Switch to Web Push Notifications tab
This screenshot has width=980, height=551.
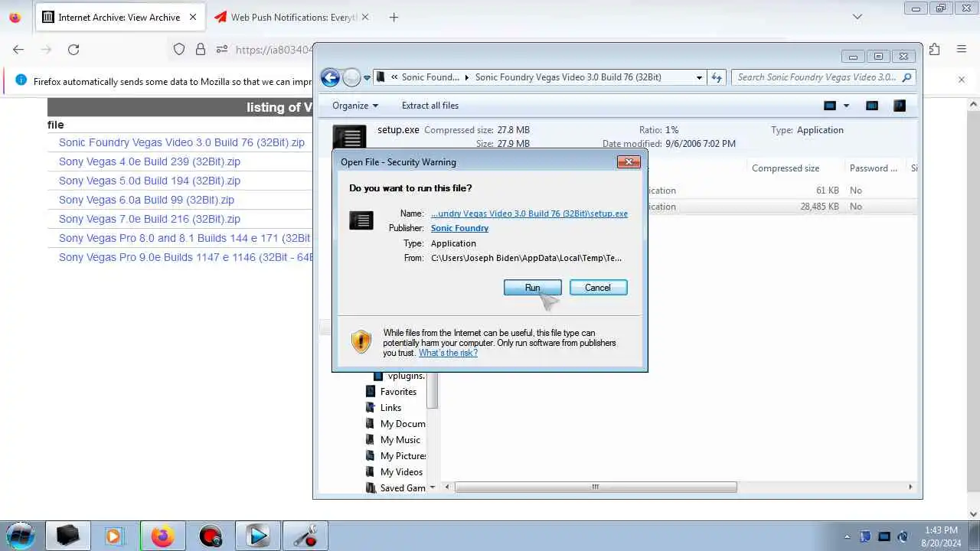(x=291, y=17)
